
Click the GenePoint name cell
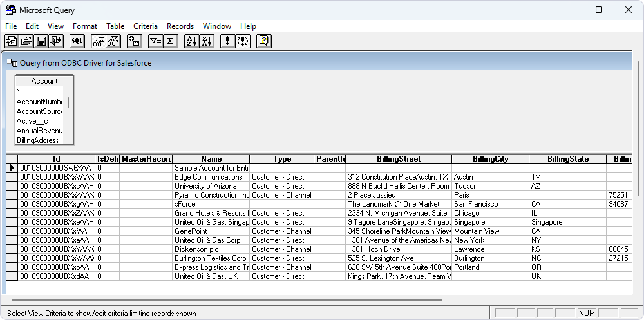click(211, 231)
